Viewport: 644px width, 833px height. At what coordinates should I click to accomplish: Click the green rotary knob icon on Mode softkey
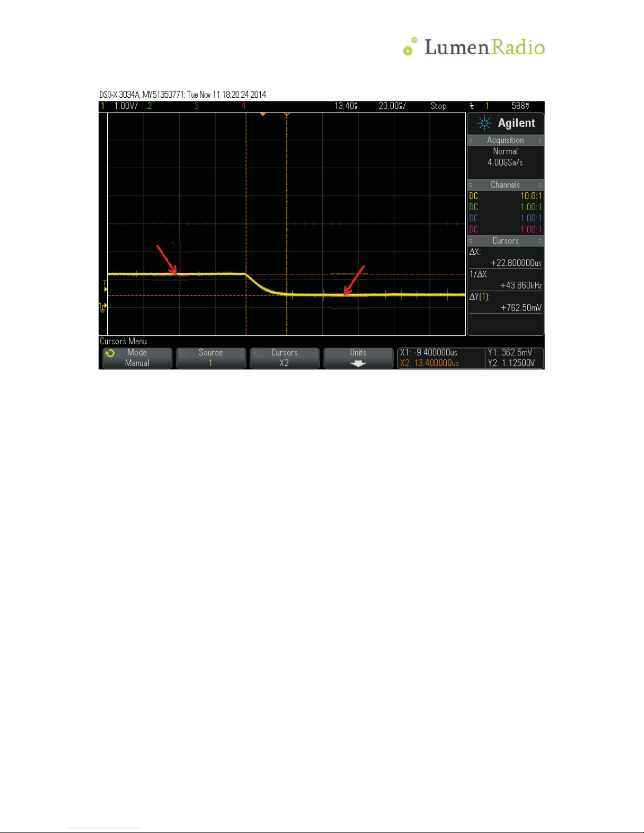click(x=110, y=353)
